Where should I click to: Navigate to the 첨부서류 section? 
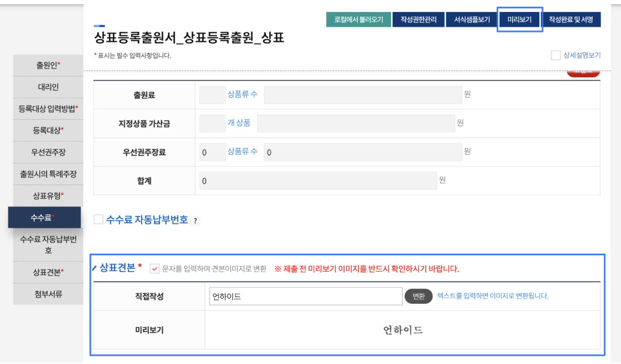tap(48, 294)
